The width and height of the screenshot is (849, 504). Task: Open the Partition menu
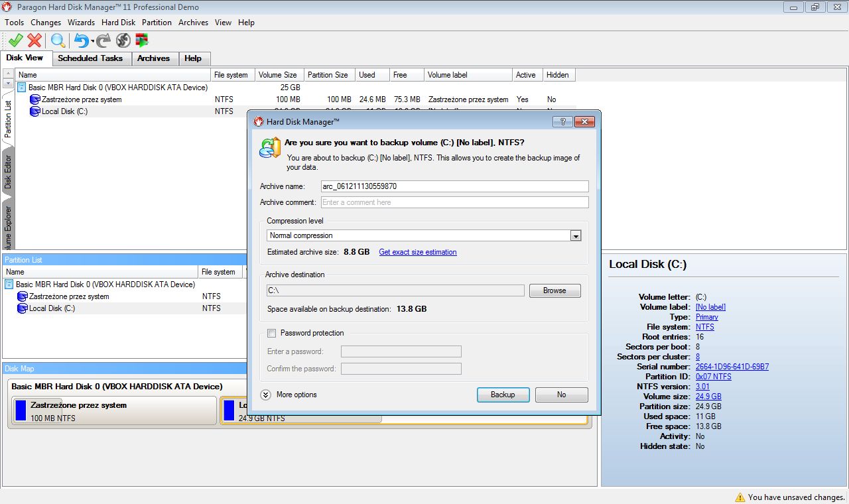pos(157,23)
